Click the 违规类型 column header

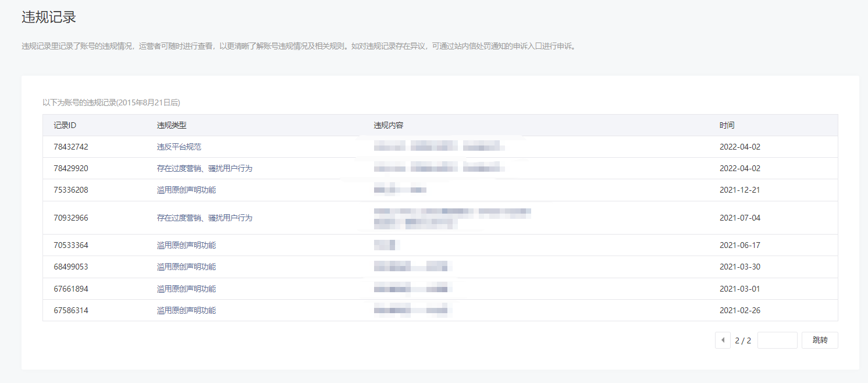[172, 125]
